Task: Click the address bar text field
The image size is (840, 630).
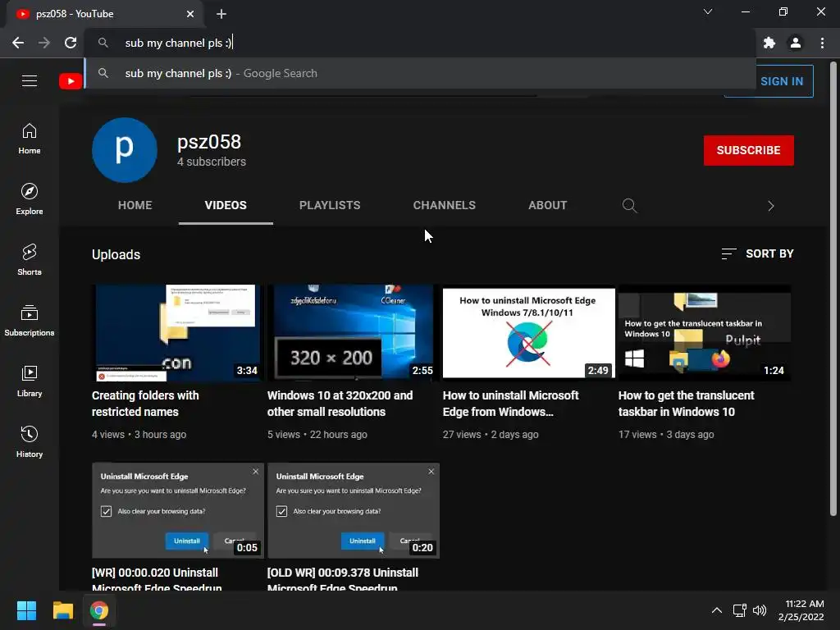Action: 421,43
